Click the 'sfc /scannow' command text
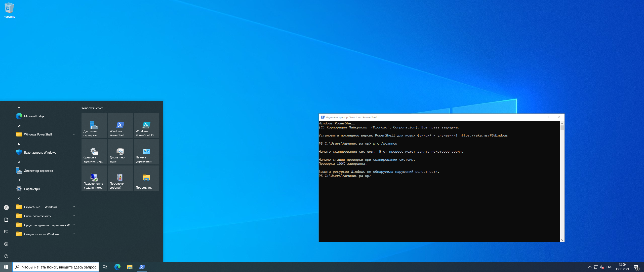This screenshot has width=644, height=272. [x=385, y=144]
